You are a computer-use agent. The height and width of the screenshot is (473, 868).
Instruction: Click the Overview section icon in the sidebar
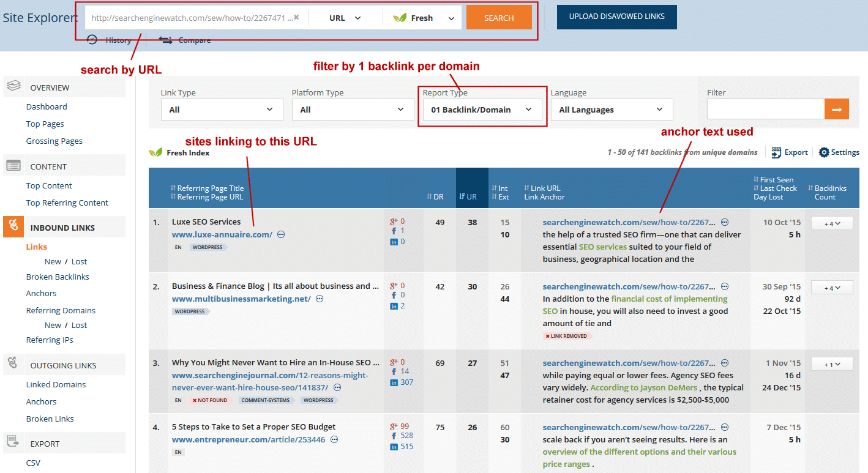[13, 87]
